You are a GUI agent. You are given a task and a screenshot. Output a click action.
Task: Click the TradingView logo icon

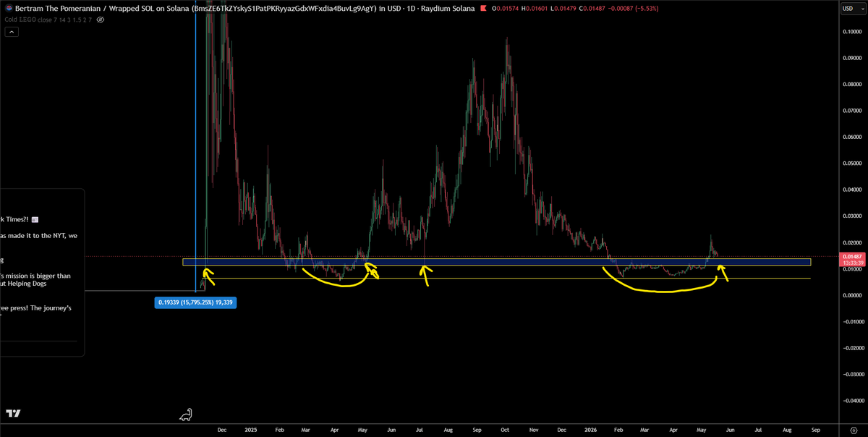point(13,414)
